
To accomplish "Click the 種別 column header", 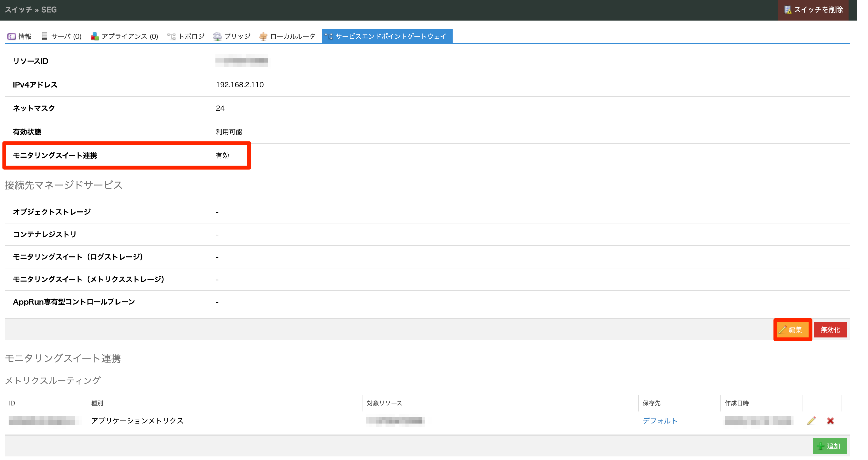I will [x=97, y=403].
